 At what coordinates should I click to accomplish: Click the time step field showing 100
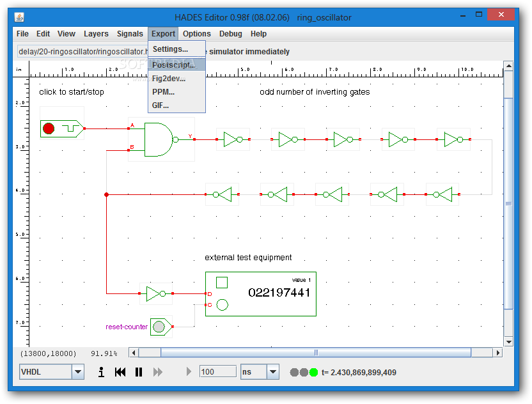(x=218, y=372)
